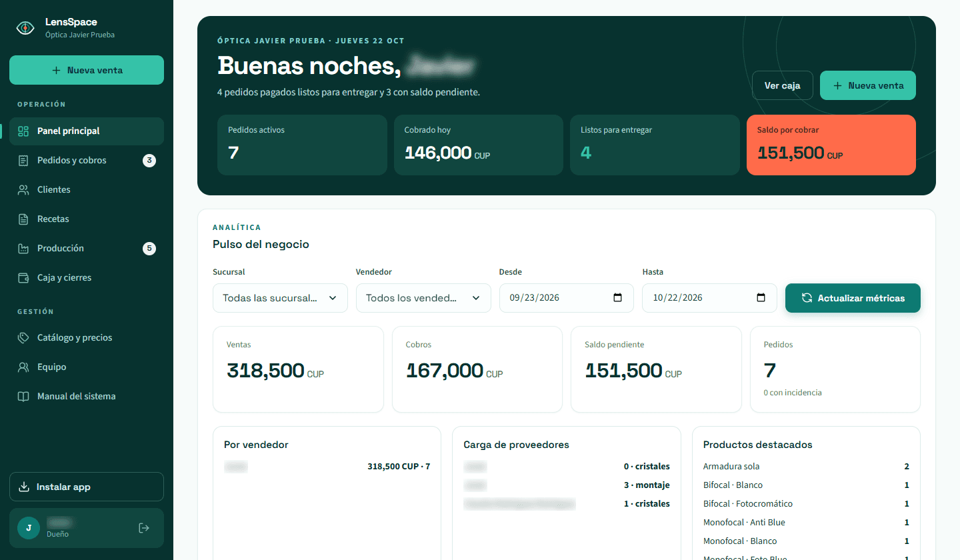Screen dimensions: 960x560
Task: Click the download icon on Instalar app
Action: pos(24,487)
